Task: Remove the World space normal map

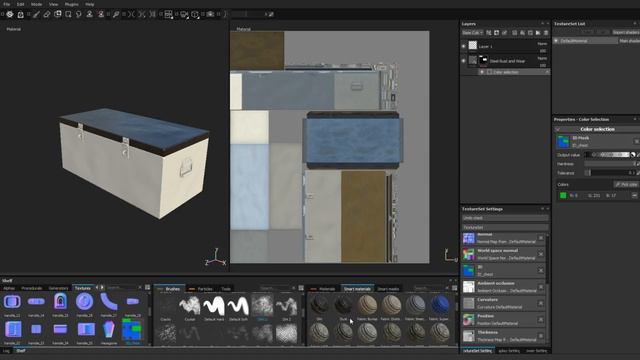Action: point(541,254)
